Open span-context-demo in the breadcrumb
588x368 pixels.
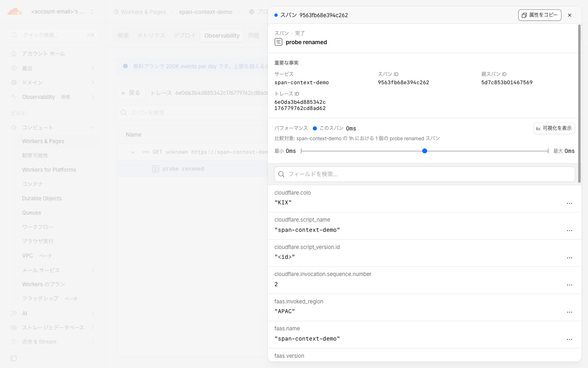(x=206, y=12)
